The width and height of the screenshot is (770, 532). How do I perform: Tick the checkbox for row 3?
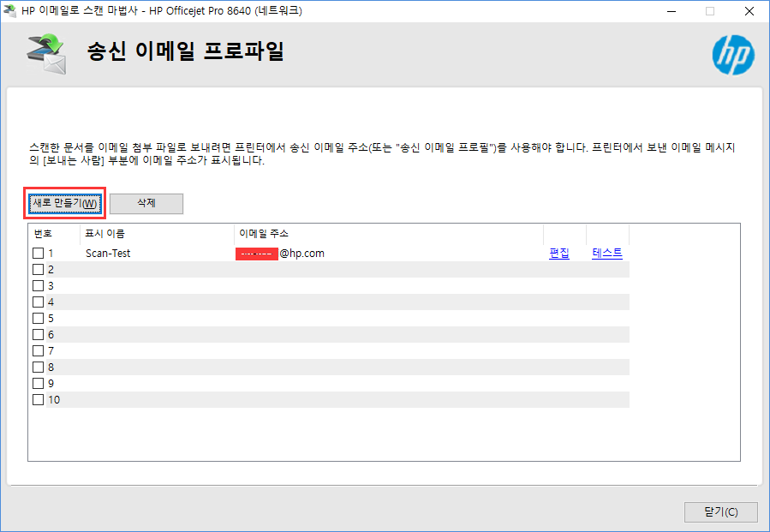tap(38, 285)
